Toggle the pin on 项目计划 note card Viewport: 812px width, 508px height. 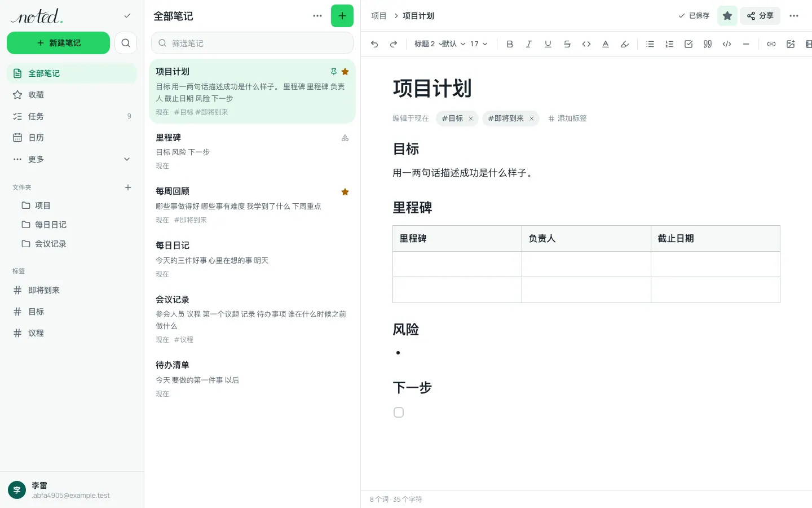(334, 72)
